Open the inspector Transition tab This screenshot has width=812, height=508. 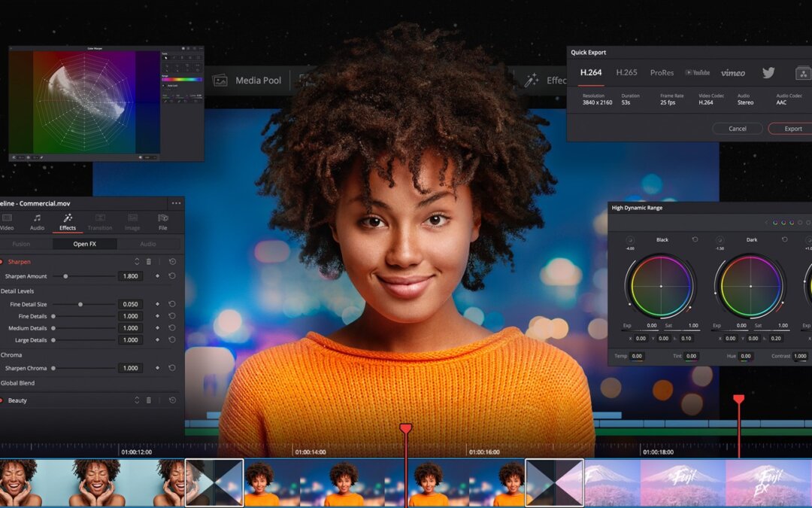coord(100,222)
